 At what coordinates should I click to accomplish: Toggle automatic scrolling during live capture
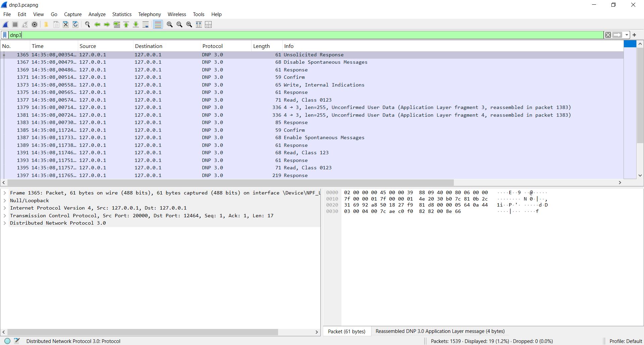coord(146,24)
